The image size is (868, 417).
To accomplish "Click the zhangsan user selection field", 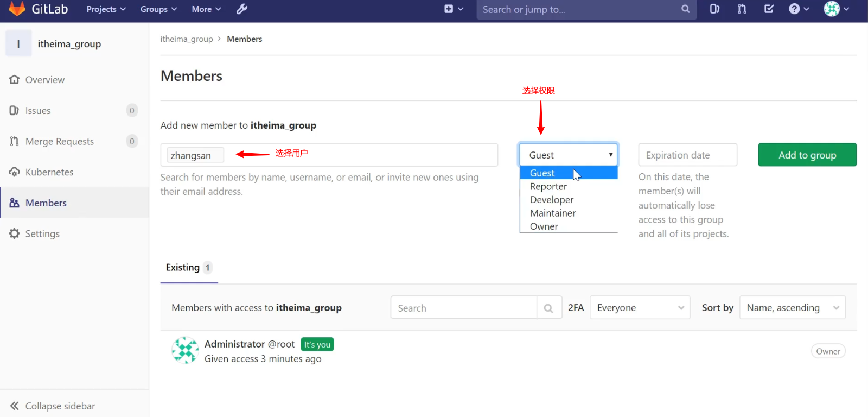I will click(329, 155).
